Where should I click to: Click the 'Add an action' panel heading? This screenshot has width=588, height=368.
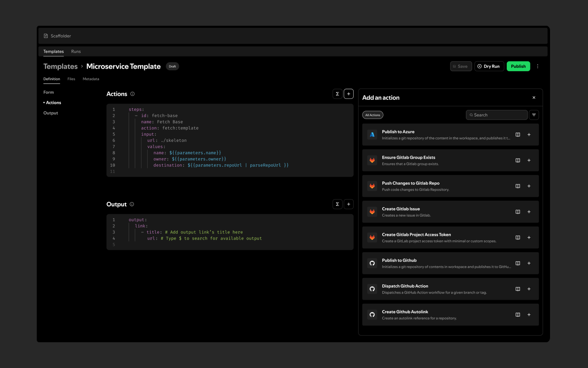click(381, 98)
